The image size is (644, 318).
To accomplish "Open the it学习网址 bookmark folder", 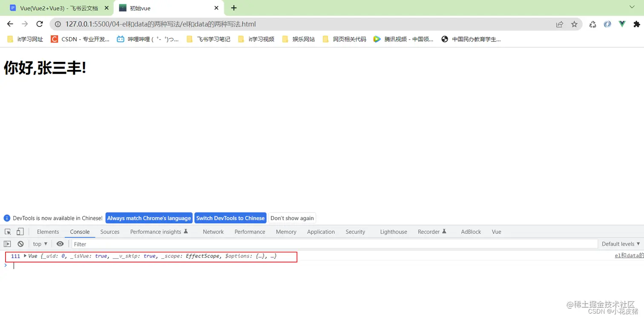I will pyautogui.click(x=26, y=39).
